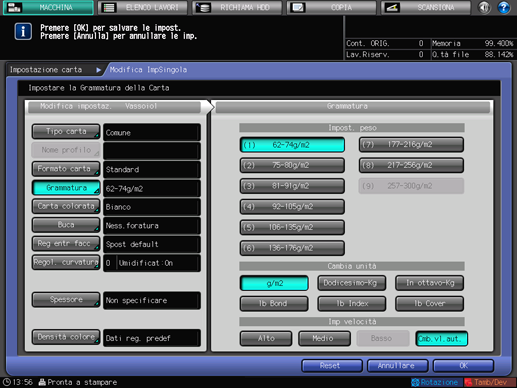Choose Dodicesimo-Kg unit
The width and height of the screenshot is (517, 388).
[x=352, y=283]
